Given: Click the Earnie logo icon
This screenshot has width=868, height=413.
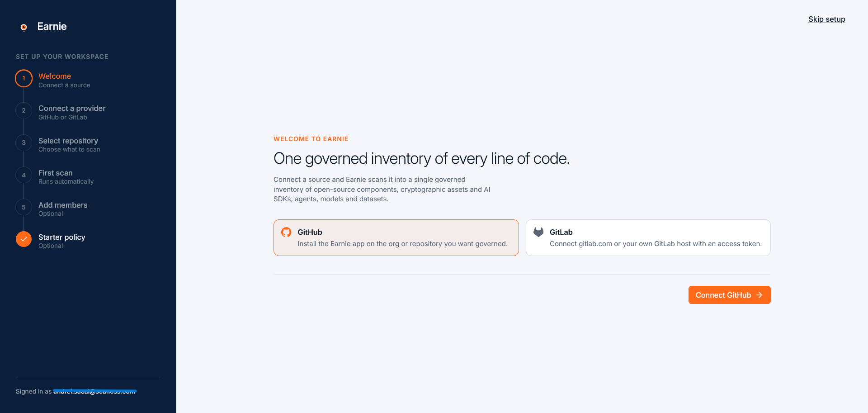Looking at the screenshot, I should tap(24, 27).
